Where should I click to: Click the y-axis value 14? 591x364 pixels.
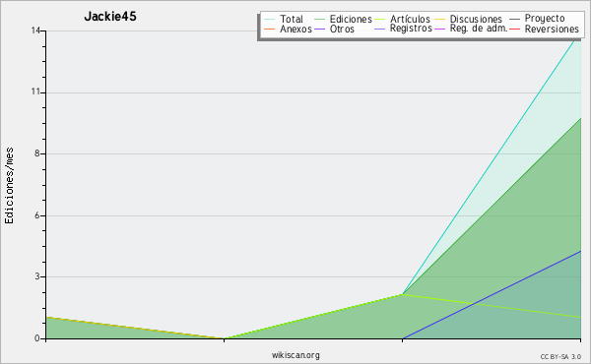(x=35, y=30)
